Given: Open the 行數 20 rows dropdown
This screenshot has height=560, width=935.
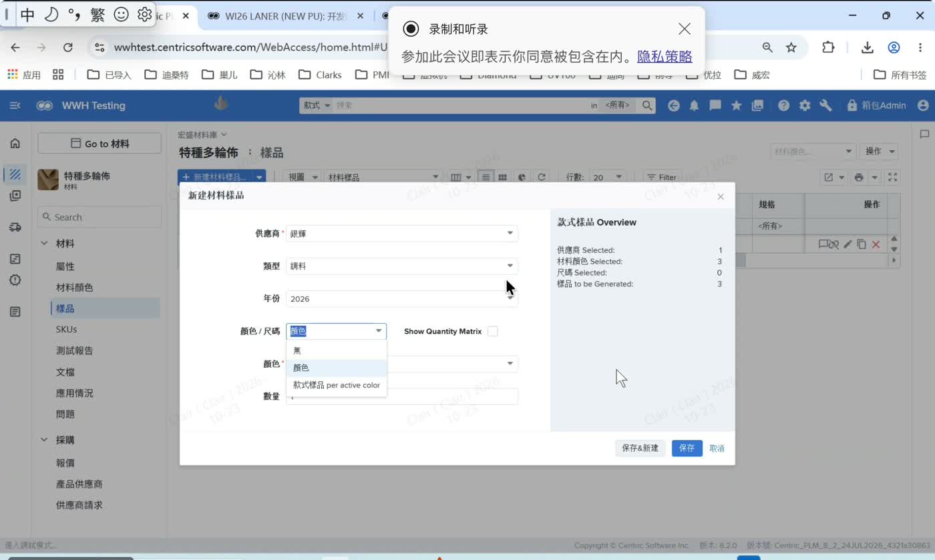Looking at the screenshot, I should pos(607,178).
